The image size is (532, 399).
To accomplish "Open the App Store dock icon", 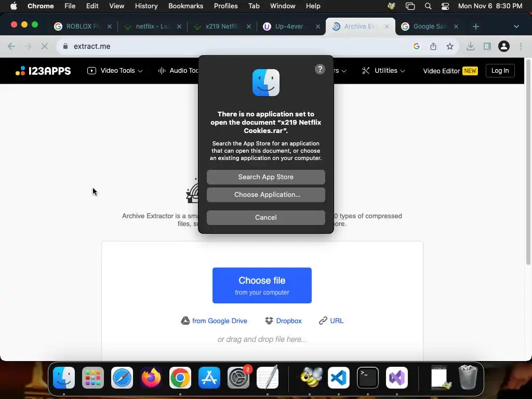I will tap(209, 378).
